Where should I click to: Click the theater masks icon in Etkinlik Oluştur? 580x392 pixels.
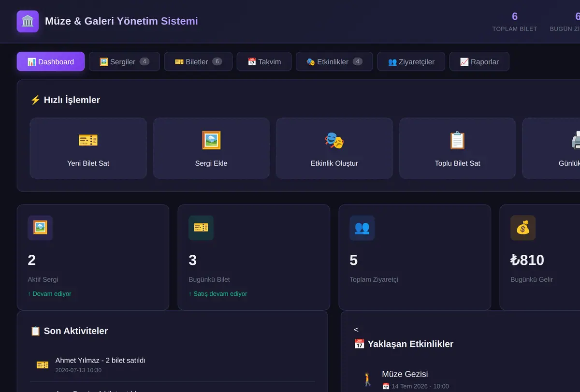tap(334, 140)
